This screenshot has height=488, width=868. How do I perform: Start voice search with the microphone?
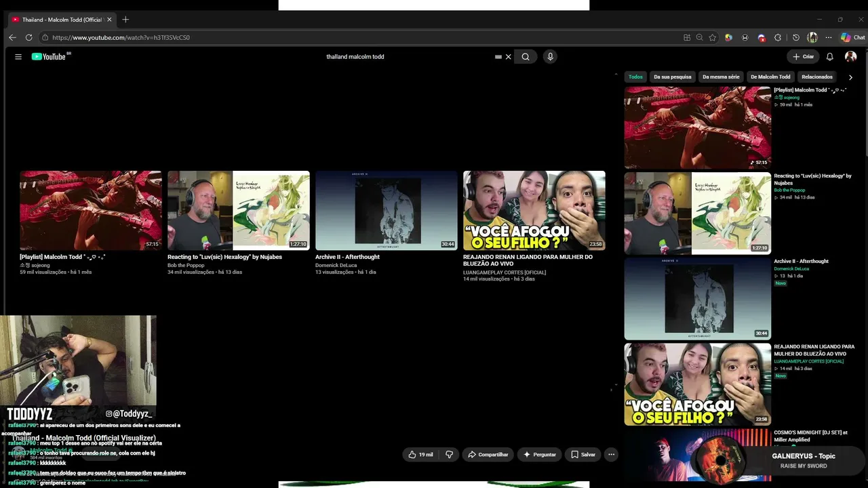[550, 57]
